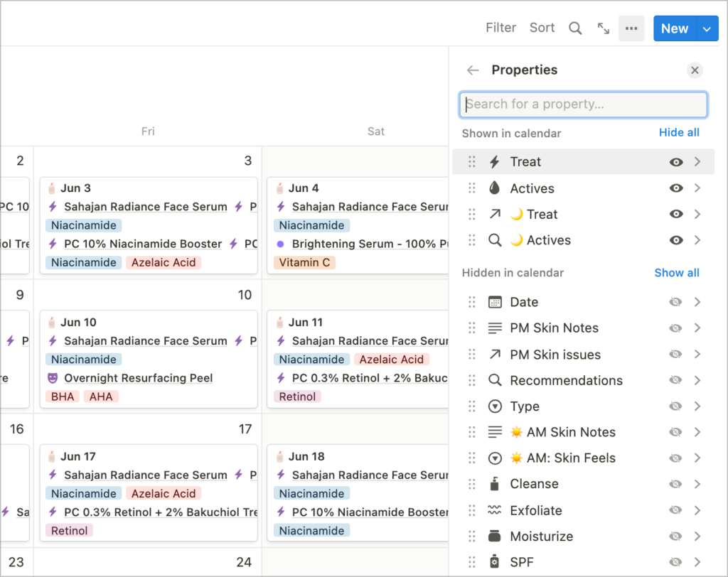Open the Jun 18 calendar entry
728x577 pixels.
click(x=358, y=494)
